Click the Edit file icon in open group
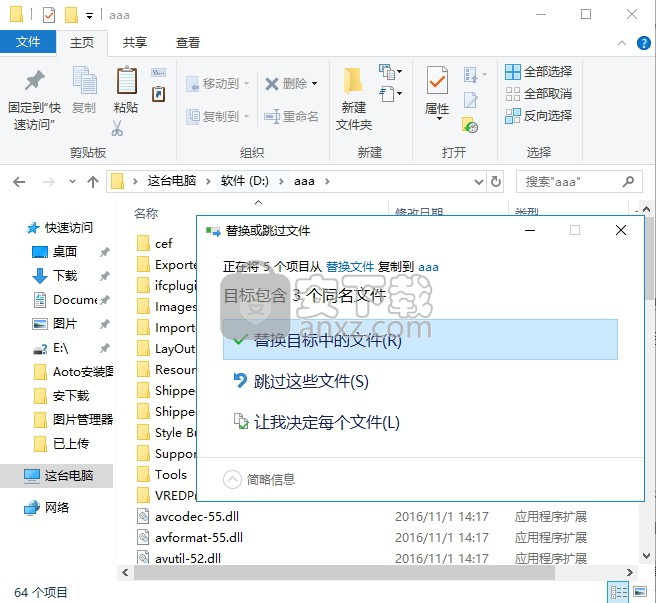Screen dimensions: 656x603 click(x=470, y=100)
